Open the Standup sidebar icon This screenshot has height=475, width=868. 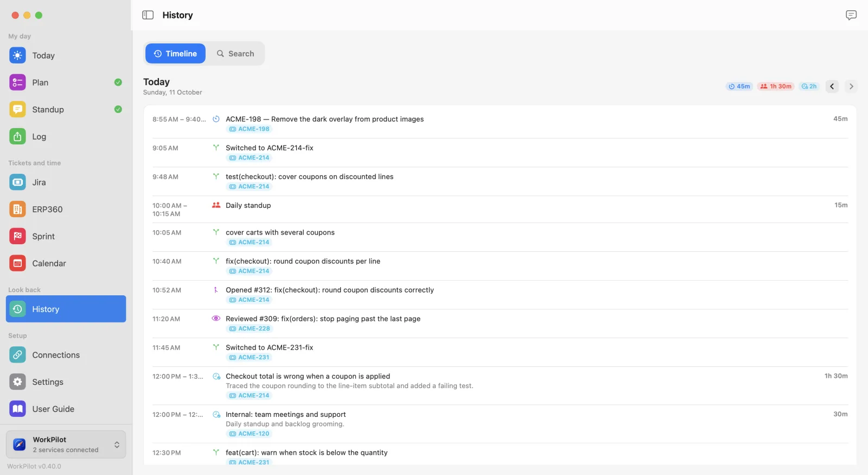[x=17, y=110]
